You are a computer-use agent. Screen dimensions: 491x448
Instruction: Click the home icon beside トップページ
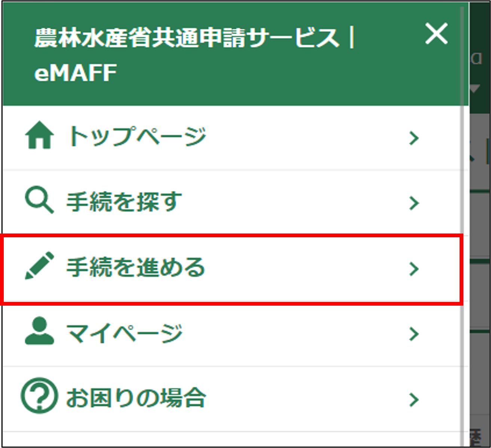pos(39,136)
